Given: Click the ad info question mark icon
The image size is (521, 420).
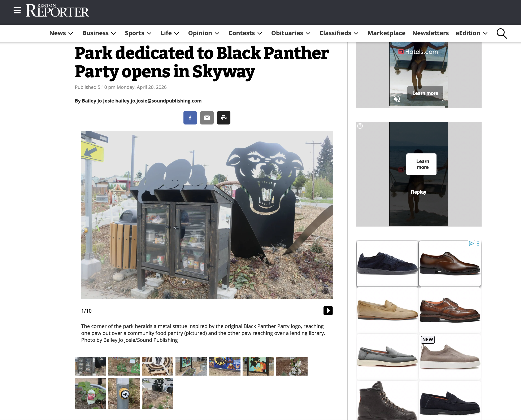Looking at the screenshot, I should point(360,126).
